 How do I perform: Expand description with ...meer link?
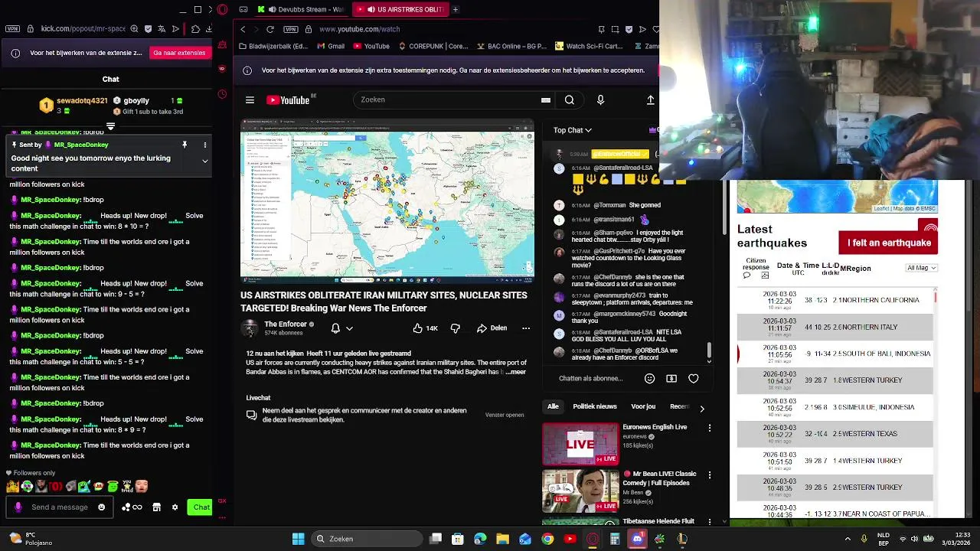click(516, 372)
